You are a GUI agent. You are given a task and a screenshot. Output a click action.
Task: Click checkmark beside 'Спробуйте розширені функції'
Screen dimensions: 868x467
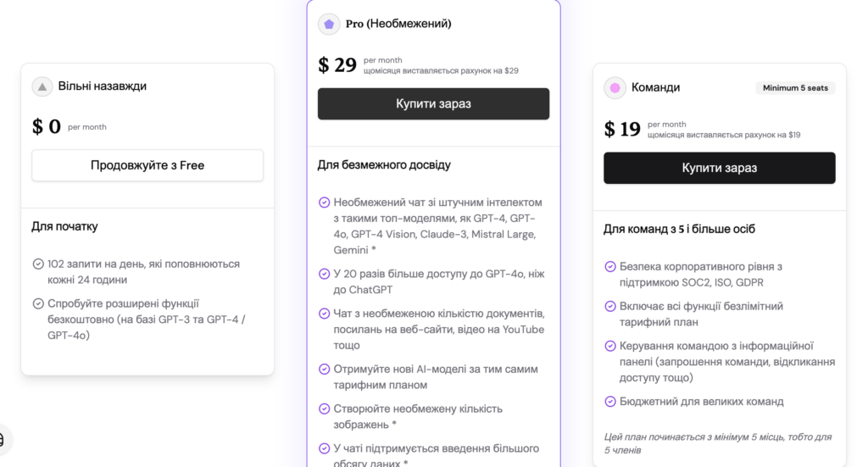[x=38, y=303]
